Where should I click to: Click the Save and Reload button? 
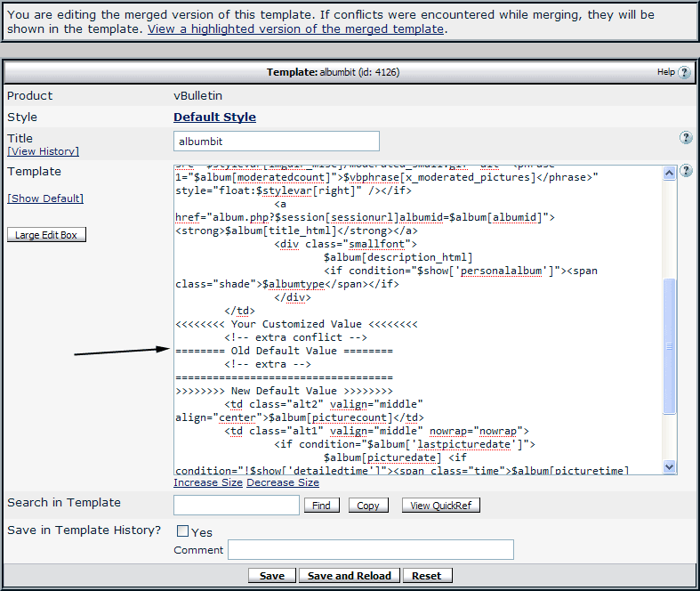pos(350,576)
